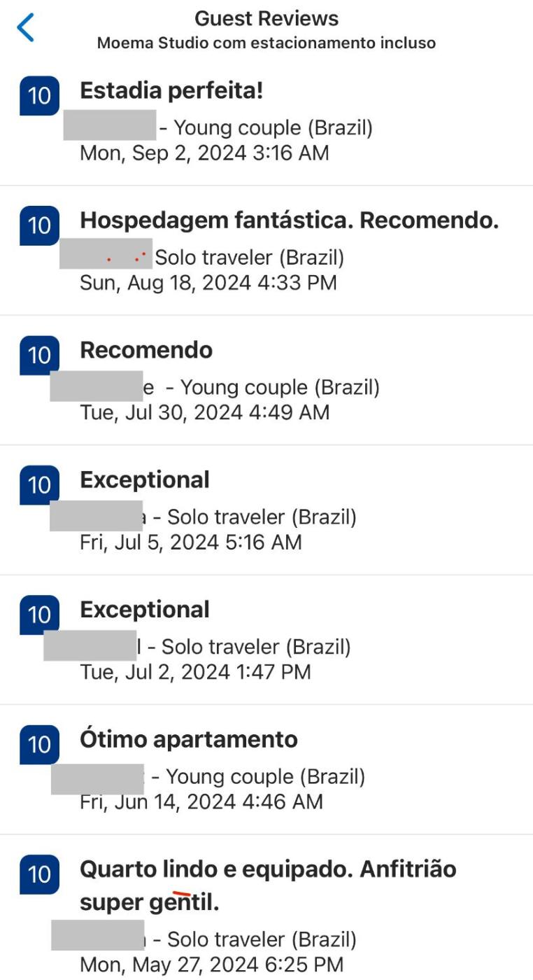Tap the 10 badge for the Jul 2 Exceptional review
This screenshot has height=980, width=533.
[x=39, y=615]
